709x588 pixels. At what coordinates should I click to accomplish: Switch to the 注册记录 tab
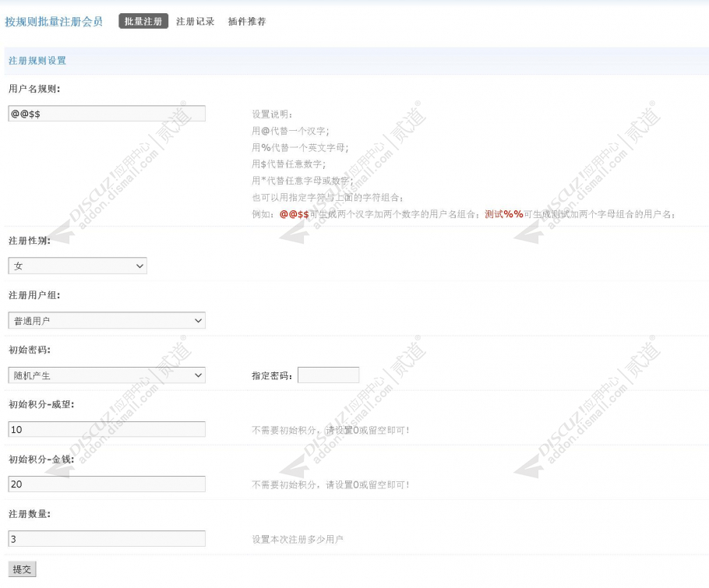pos(193,21)
